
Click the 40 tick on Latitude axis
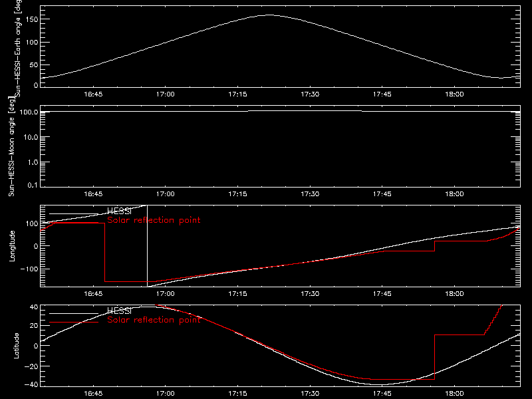point(35,307)
